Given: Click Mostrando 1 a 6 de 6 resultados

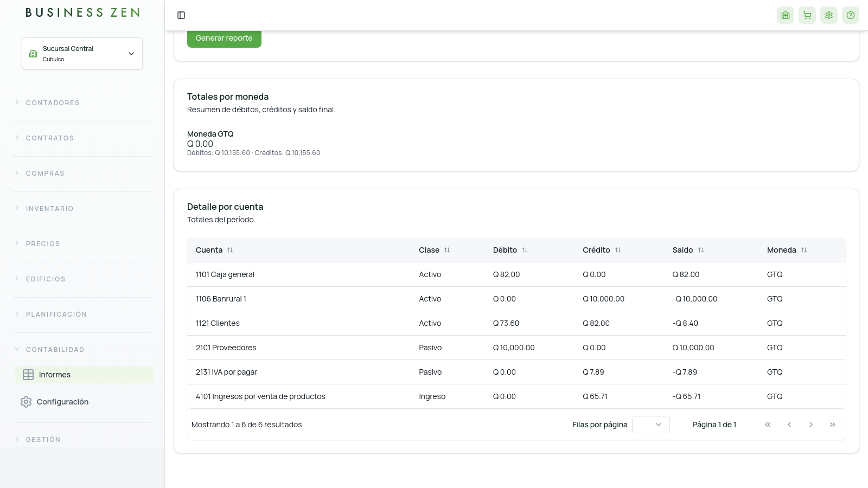Looking at the screenshot, I should [247, 425].
